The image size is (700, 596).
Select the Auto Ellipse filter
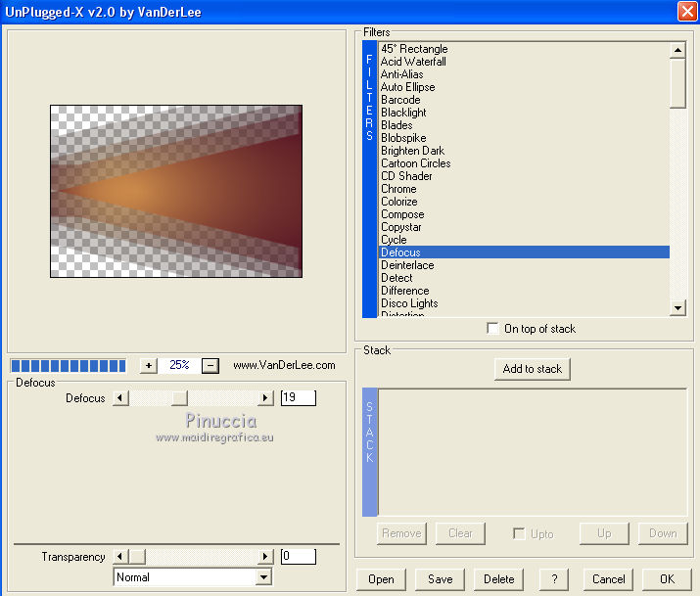tap(524, 87)
